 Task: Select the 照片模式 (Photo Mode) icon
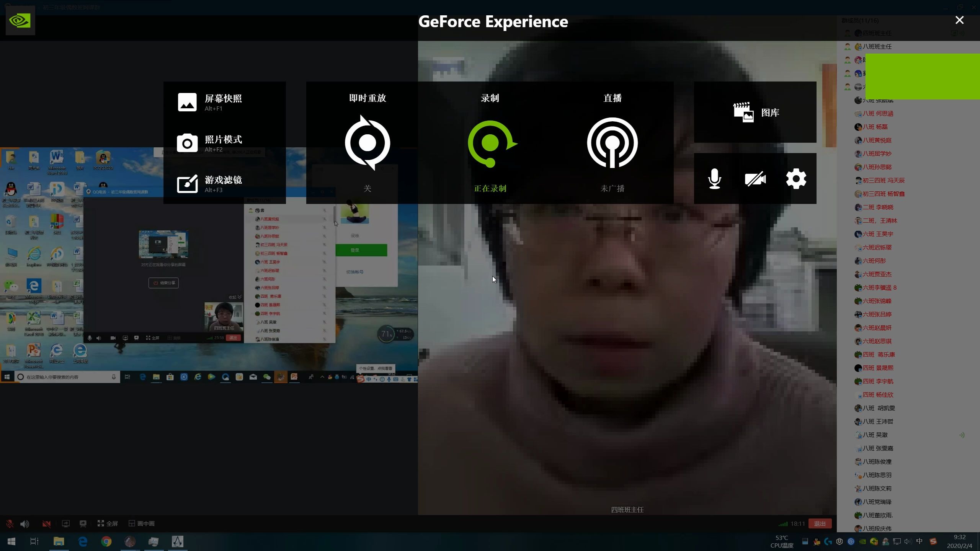tap(187, 142)
